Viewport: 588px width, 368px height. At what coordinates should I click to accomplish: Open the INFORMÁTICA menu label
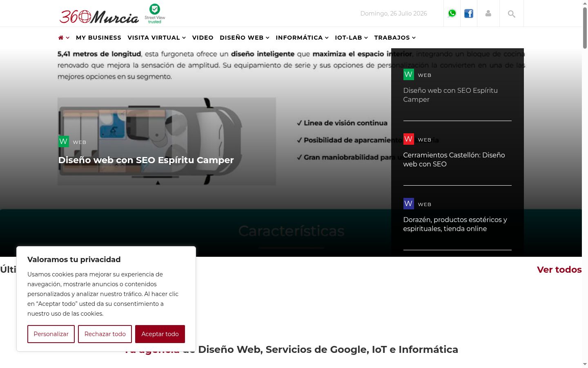click(x=299, y=38)
